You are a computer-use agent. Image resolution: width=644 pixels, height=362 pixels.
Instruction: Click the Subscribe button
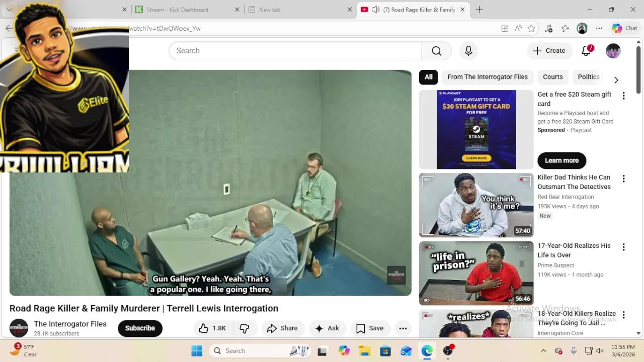[x=140, y=328]
